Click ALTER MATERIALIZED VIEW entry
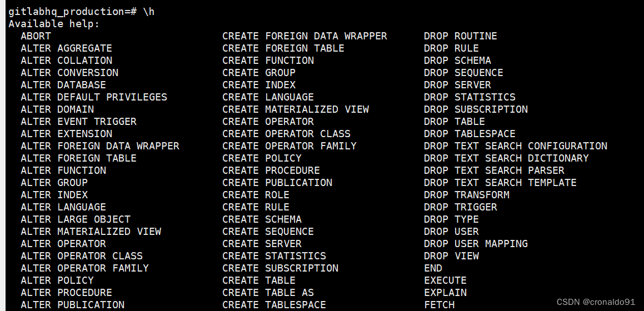 (x=91, y=232)
